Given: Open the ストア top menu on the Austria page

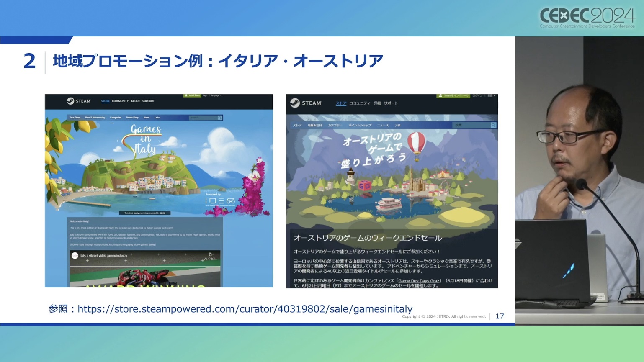Looking at the screenshot, I should pyautogui.click(x=341, y=103).
